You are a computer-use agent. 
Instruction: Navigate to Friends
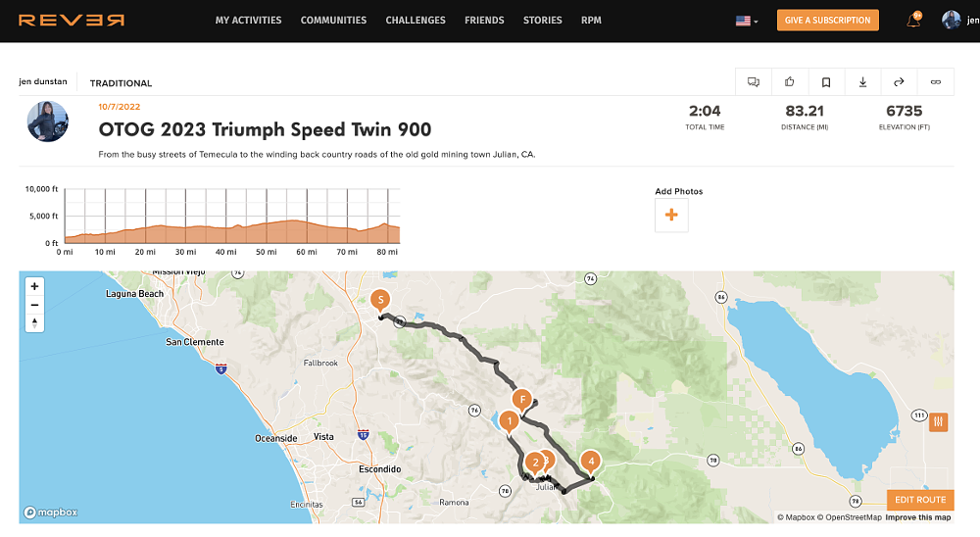point(484,20)
